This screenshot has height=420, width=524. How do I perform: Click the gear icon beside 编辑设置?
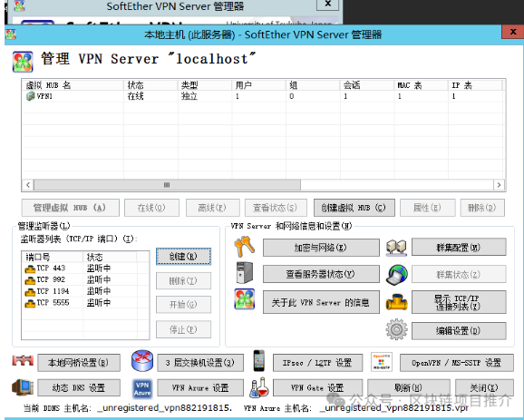[397, 329]
